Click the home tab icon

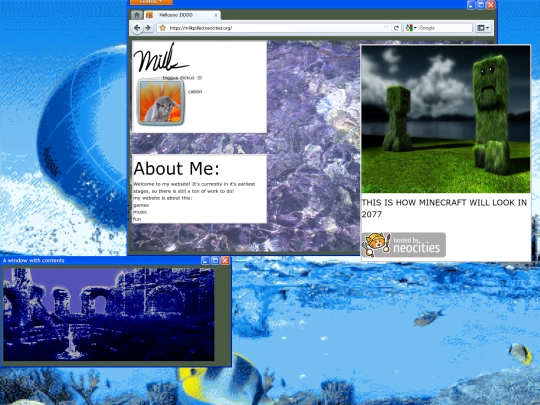click(x=137, y=15)
